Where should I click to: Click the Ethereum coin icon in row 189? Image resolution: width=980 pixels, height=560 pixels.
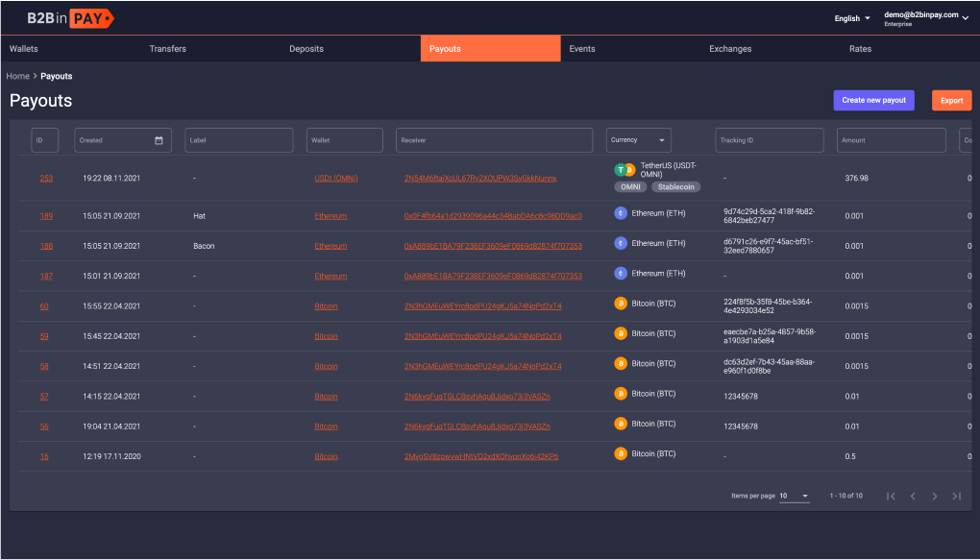click(x=621, y=213)
